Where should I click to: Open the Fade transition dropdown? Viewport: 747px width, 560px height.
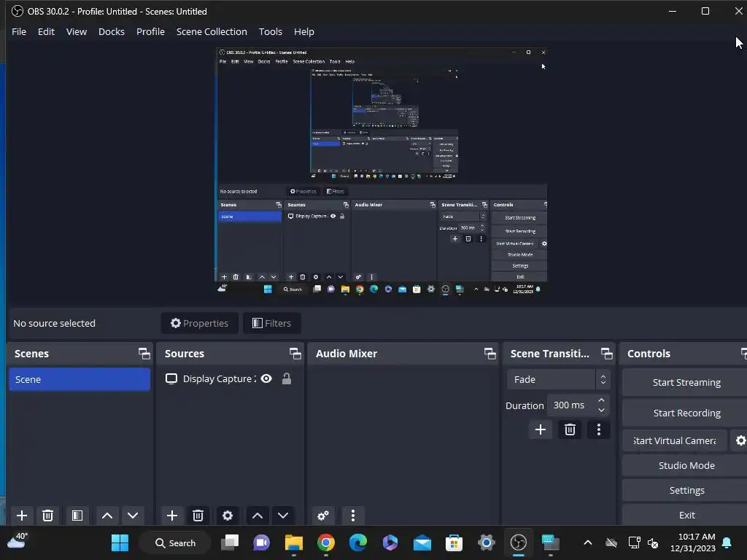pyautogui.click(x=558, y=379)
